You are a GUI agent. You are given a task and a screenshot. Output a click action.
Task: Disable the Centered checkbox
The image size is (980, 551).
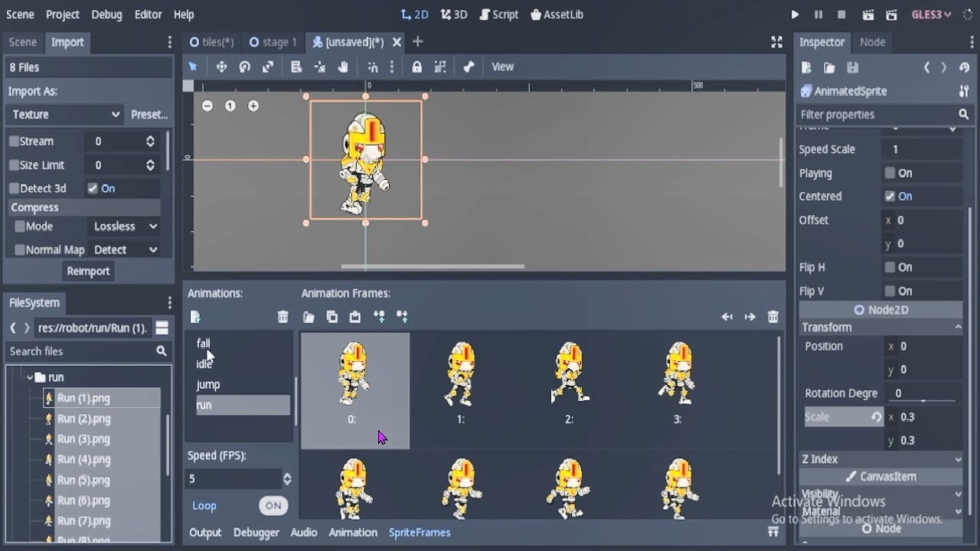[890, 197]
